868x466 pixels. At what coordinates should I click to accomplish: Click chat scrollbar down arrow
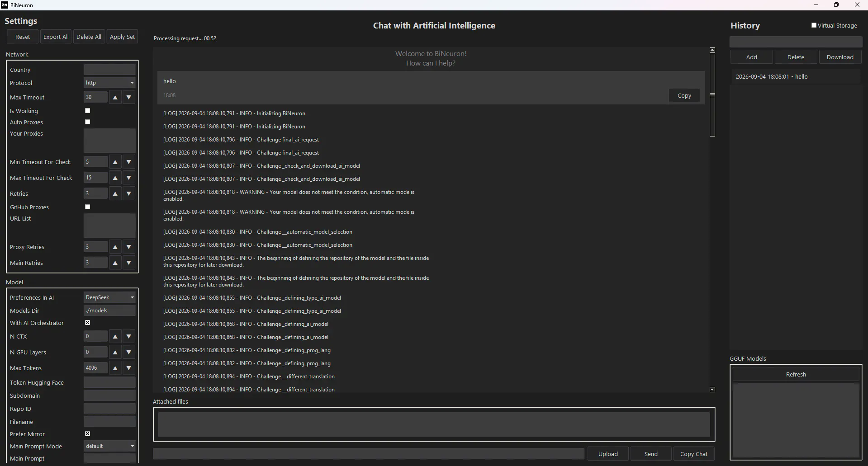tap(712, 390)
